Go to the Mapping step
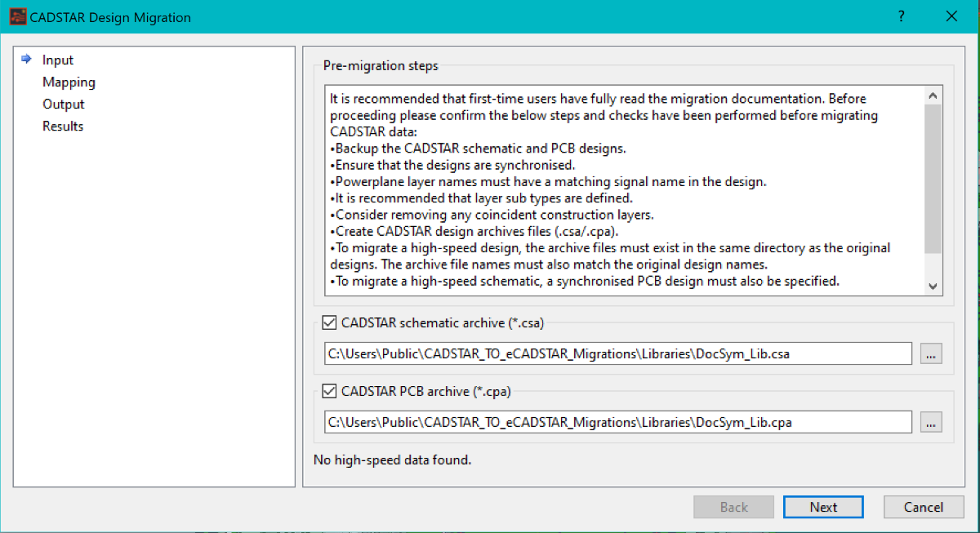980x533 pixels. tap(69, 82)
